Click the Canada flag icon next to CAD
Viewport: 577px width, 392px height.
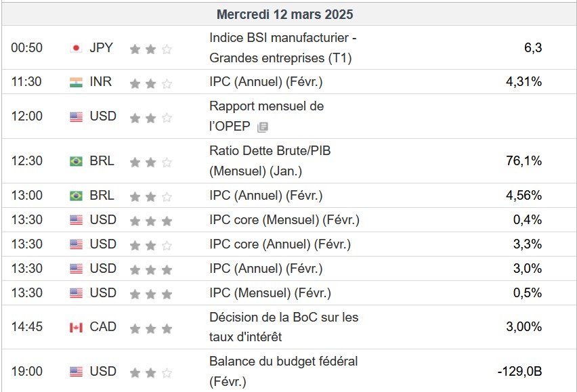coord(76,327)
